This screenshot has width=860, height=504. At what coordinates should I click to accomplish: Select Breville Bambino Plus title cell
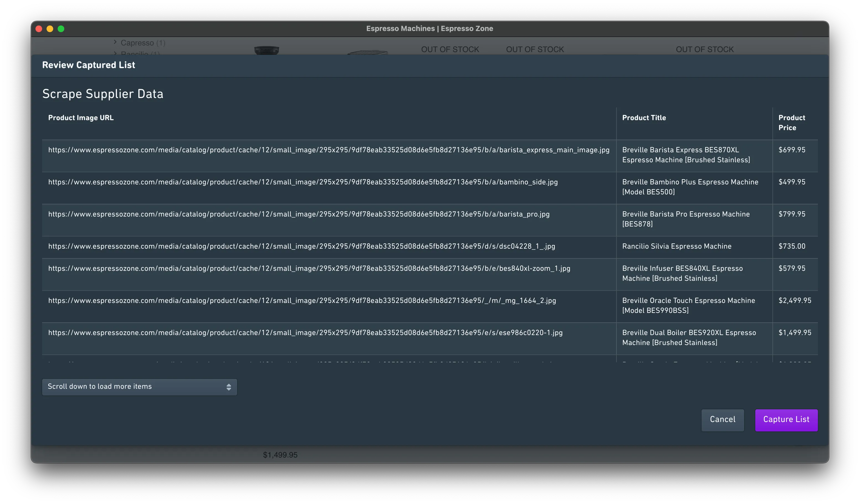pyautogui.click(x=694, y=187)
